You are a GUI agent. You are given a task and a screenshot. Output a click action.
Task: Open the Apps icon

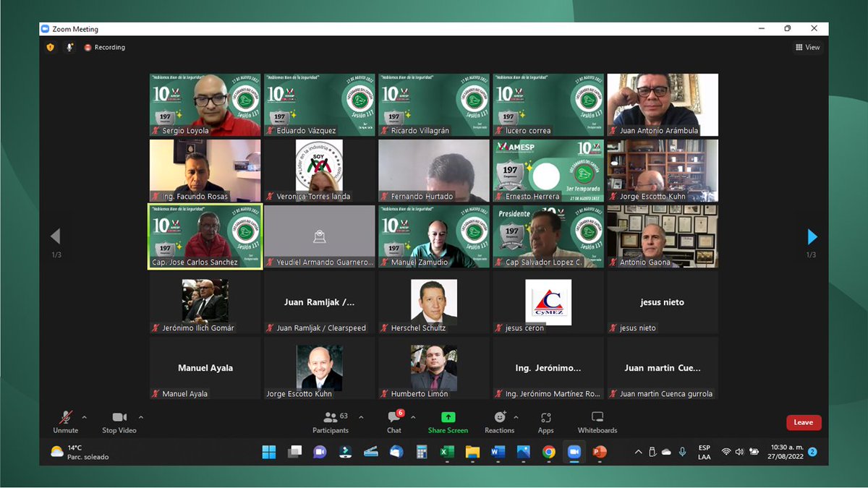click(x=546, y=417)
